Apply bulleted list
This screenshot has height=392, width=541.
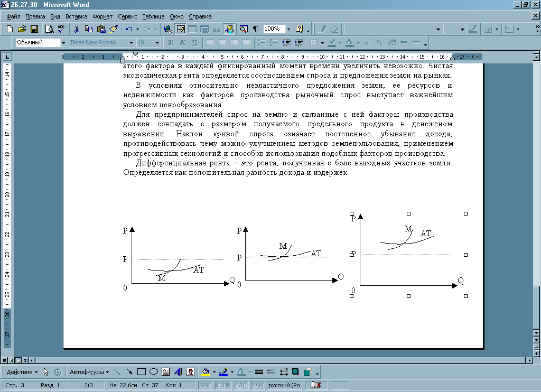274,43
